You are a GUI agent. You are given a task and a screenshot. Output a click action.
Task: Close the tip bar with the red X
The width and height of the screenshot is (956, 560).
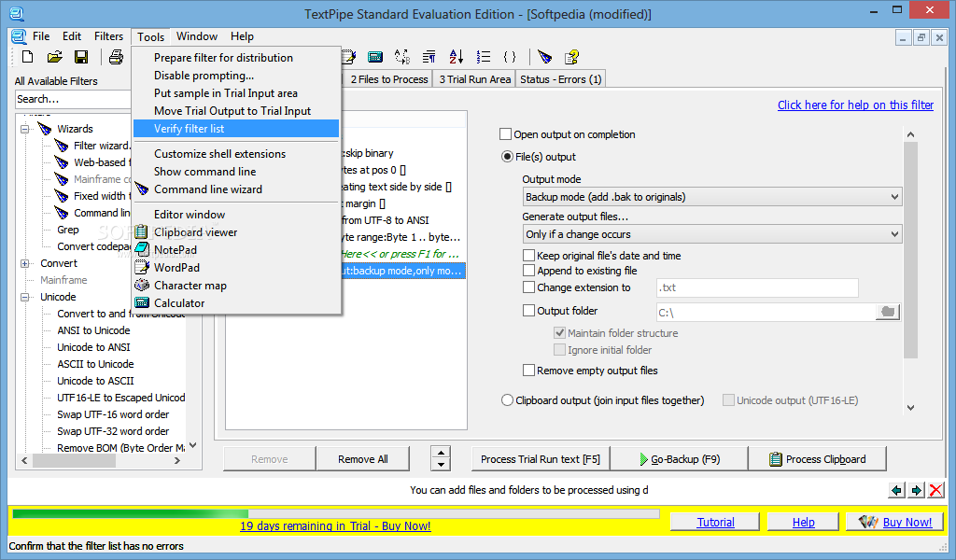[x=935, y=490]
